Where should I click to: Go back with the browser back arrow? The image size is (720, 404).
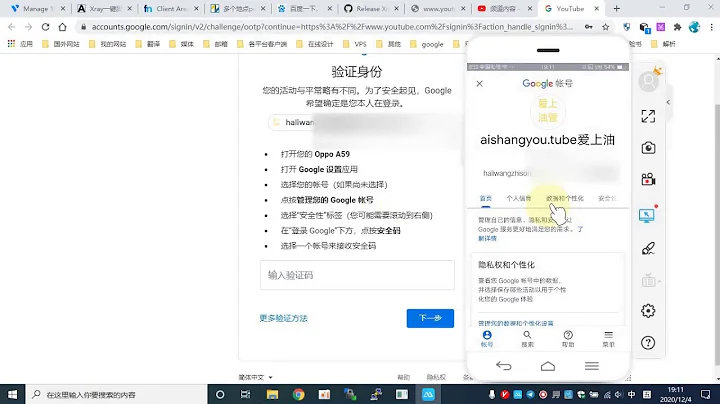[12, 27]
